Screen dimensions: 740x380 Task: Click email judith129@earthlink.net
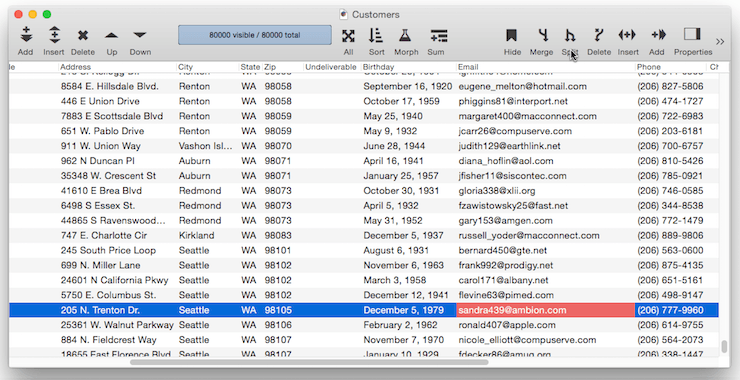pyautogui.click(x=510, y=146)
